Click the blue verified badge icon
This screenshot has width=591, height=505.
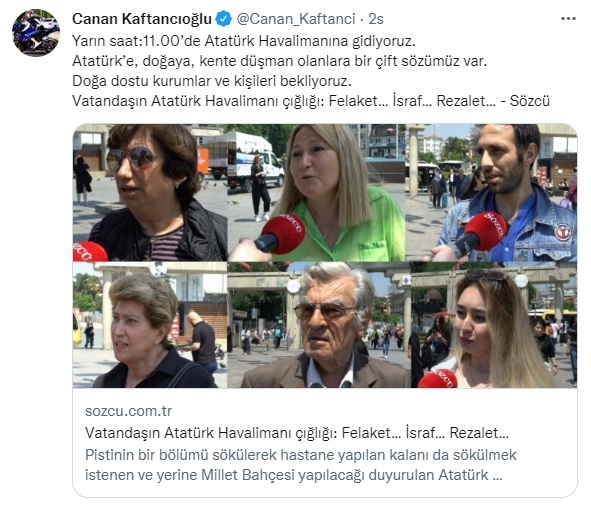[224, 19]
